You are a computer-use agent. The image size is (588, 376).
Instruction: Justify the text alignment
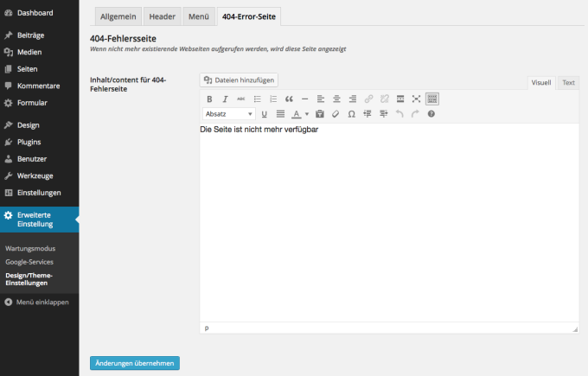(x=280, y=114)
